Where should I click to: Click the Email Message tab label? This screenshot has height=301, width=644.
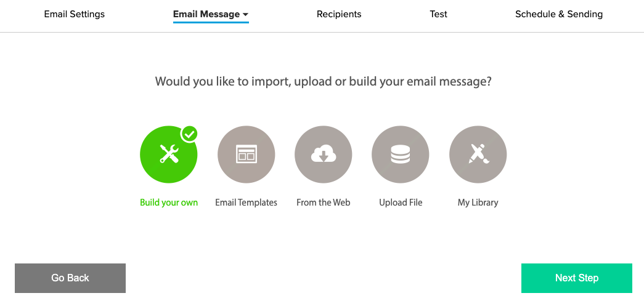click(x=206, y=14)
